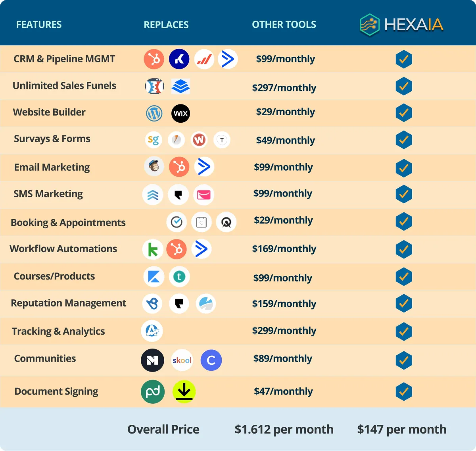Click the red chart icon in CRM row

click(x=204, y=59)
